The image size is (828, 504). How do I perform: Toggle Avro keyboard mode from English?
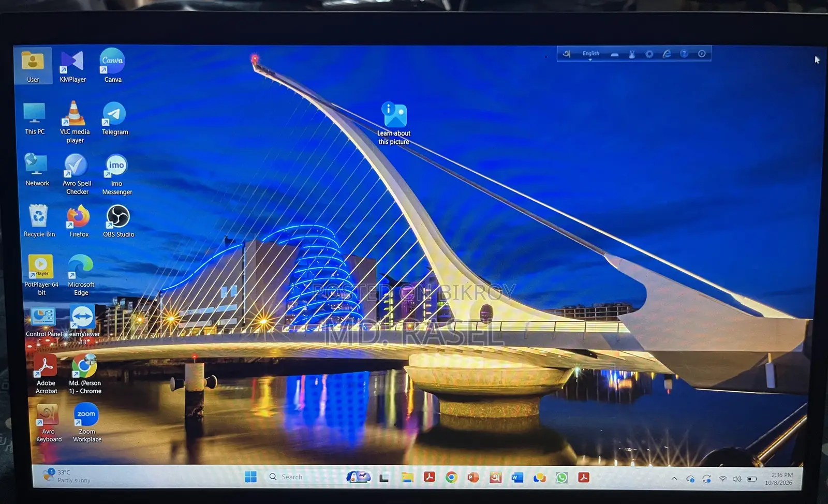[x=590, y=53]
